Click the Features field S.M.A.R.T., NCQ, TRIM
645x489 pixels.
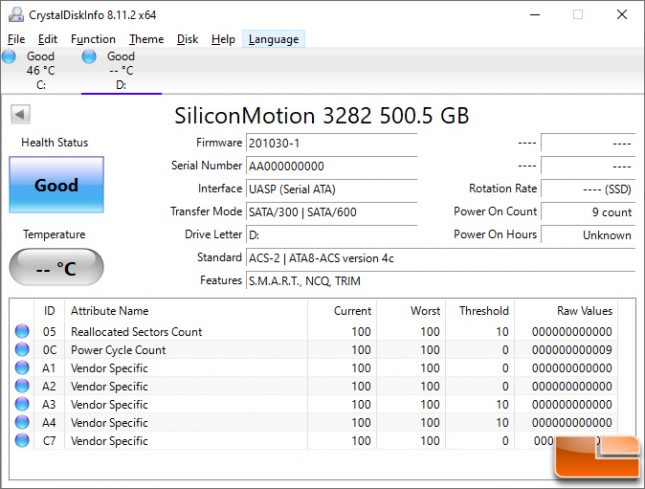point(441,281)
